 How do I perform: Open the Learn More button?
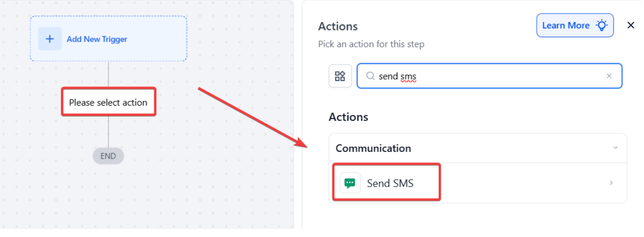[566, 25]
